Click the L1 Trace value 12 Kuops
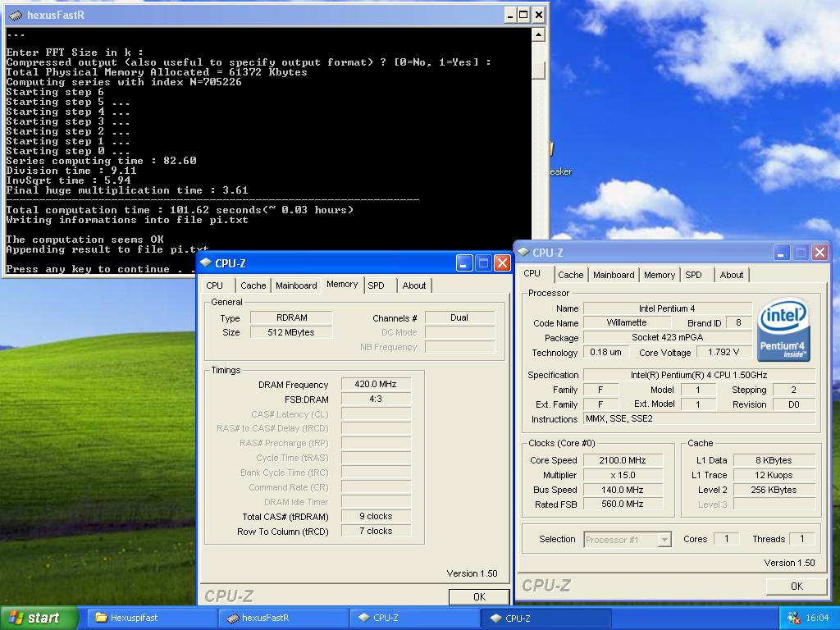 pos(774,475)
